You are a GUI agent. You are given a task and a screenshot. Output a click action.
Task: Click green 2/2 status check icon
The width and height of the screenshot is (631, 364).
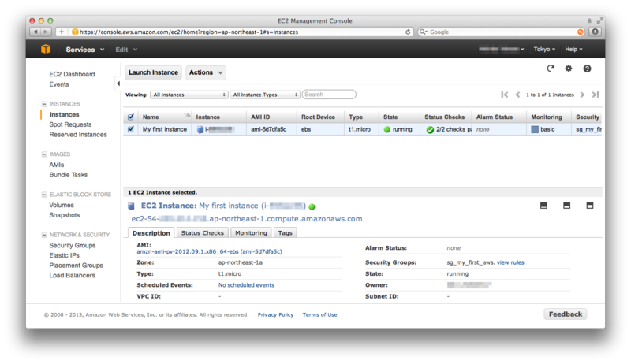(430, 129)
